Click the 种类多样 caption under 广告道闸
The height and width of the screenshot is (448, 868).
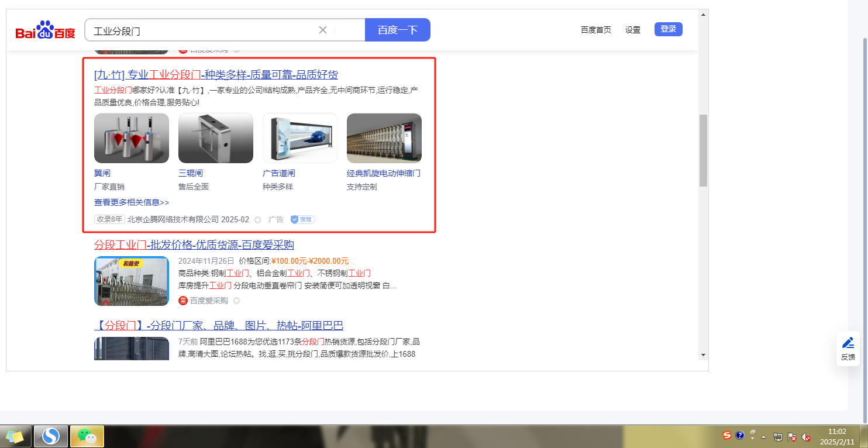pyautogui.click(x=278, y=187)
